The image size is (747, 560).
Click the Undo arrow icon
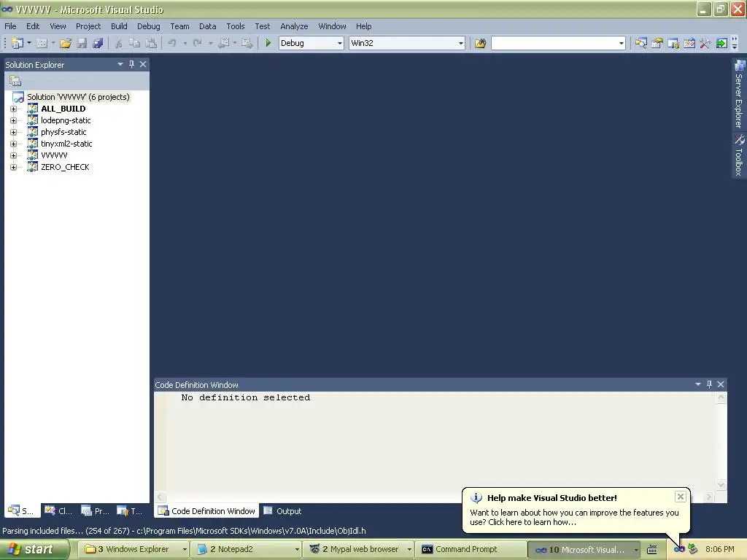pos(172,43)
